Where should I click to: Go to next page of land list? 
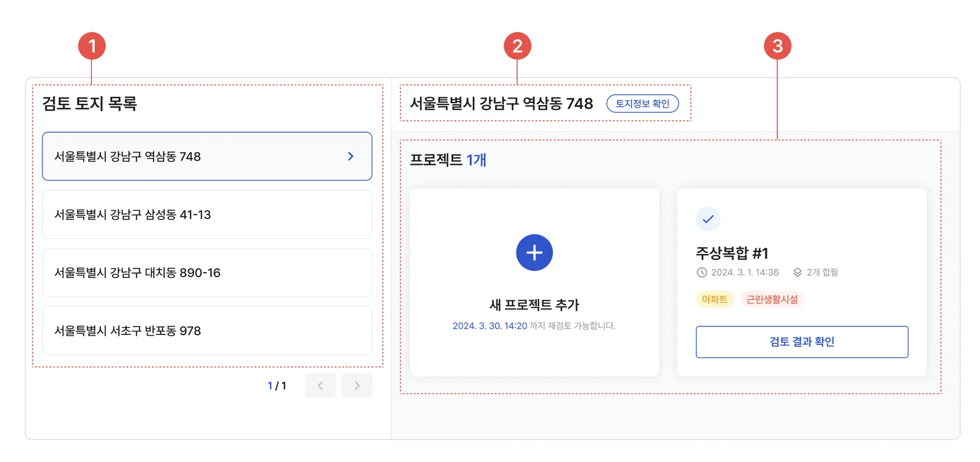pos(357,385)
